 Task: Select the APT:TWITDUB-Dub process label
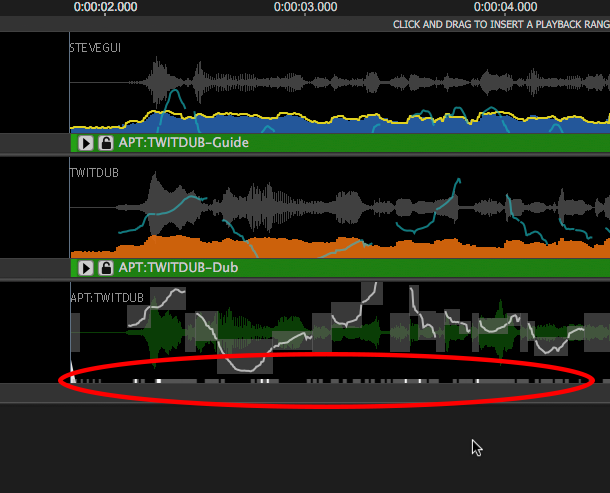coord(178,268)
